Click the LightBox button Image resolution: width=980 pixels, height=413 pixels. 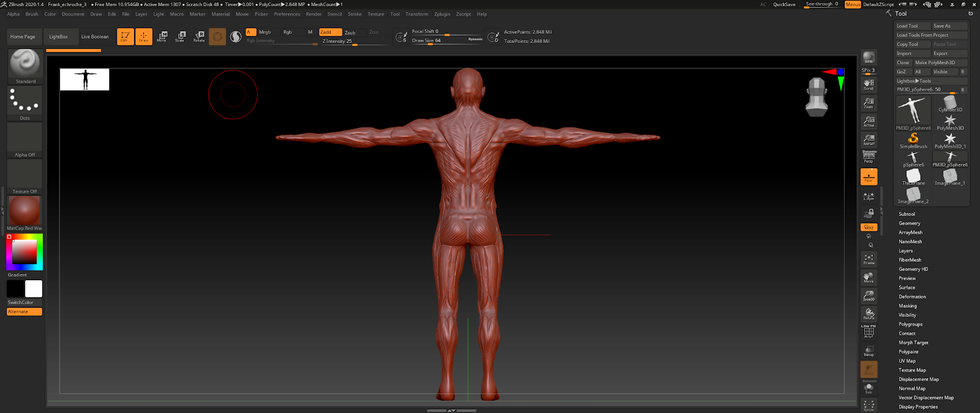[x=59, y=37]
